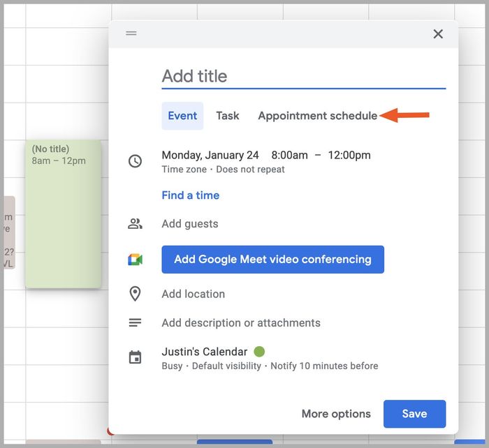Open the Time zone setting
489x448 pixels.
[184, 170]
